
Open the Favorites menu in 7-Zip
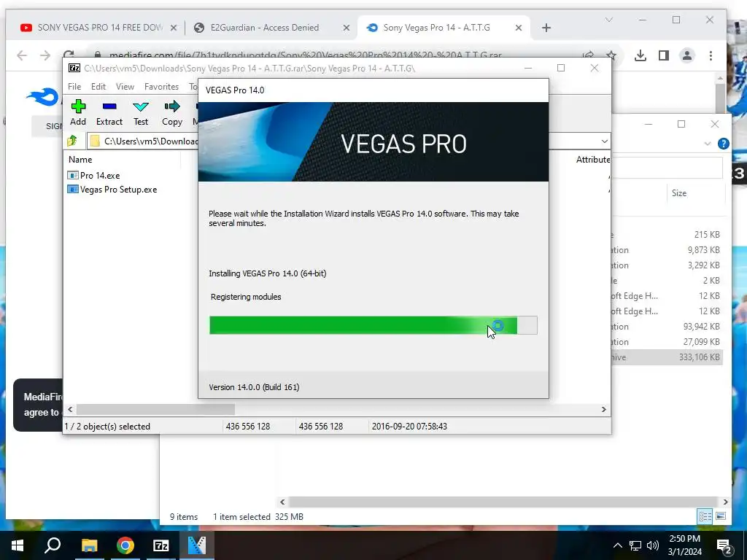point(161,87)
